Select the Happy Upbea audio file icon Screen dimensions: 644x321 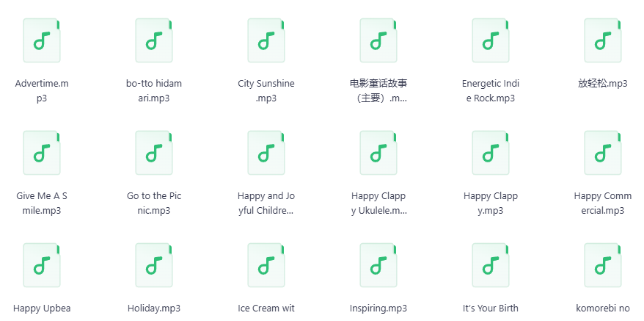pos(42,265)
